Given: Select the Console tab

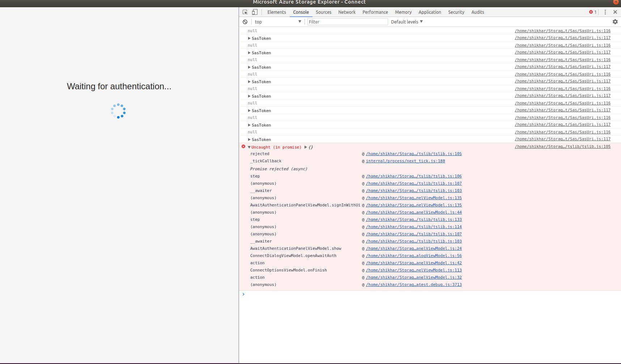Looking at the screenshot, I should click(x=301, y=12).
